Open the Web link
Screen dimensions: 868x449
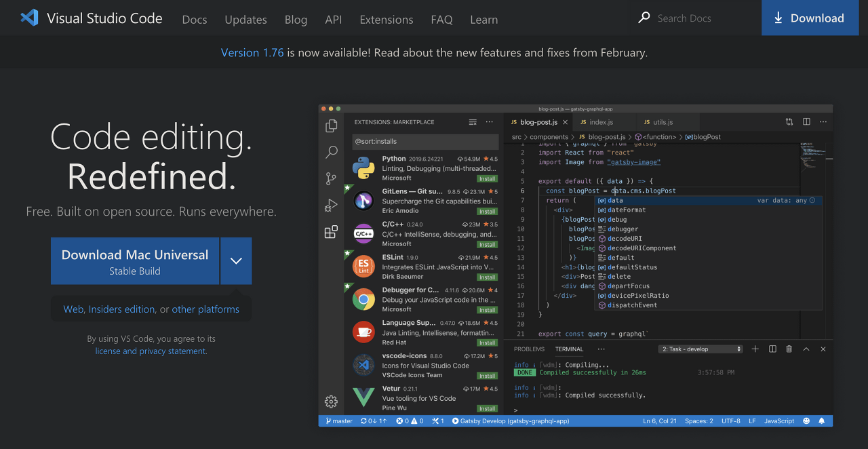[73, 309]
